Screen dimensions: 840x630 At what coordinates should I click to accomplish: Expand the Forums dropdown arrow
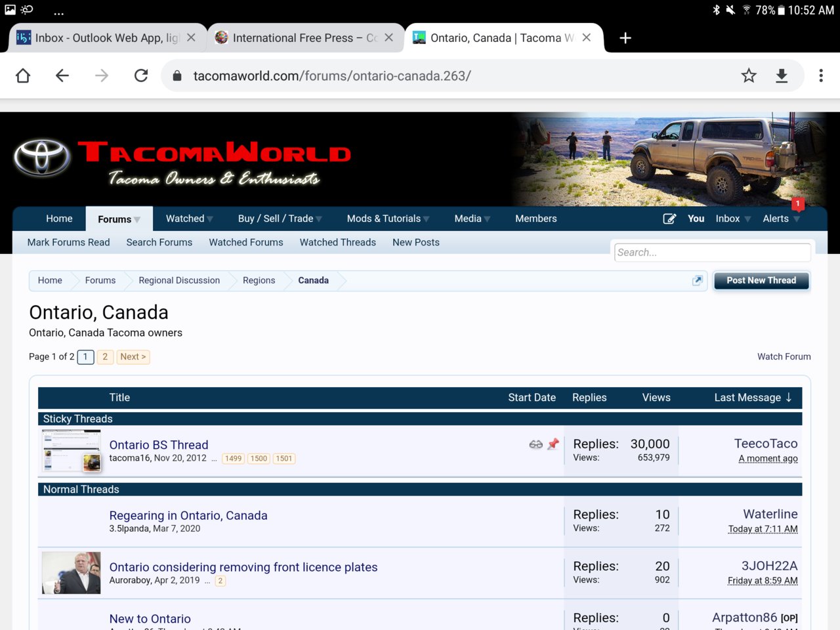point(137,219)
